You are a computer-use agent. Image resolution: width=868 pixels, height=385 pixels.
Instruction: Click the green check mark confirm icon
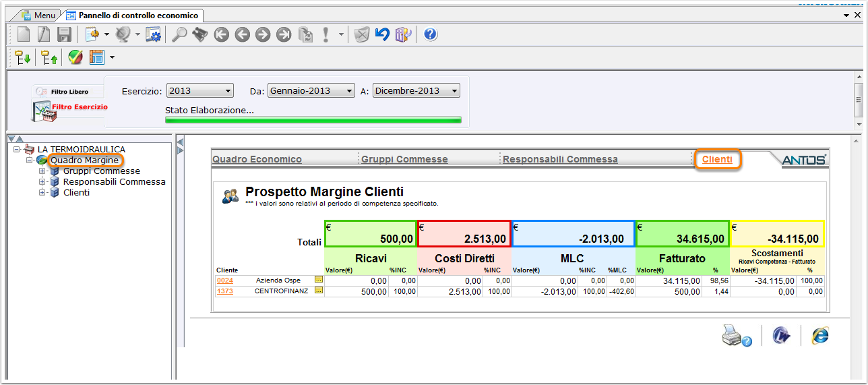(75, 58)
